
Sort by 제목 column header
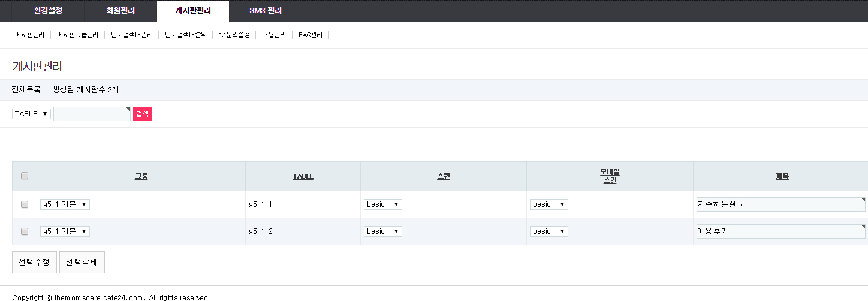pos(782,176)
